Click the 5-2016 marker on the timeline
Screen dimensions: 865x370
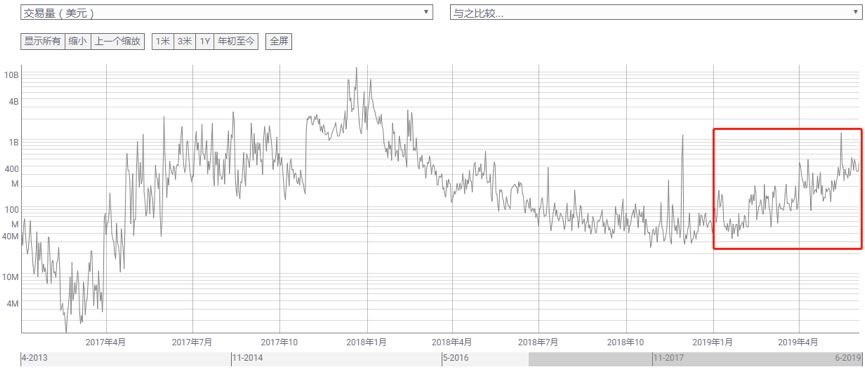457,358
